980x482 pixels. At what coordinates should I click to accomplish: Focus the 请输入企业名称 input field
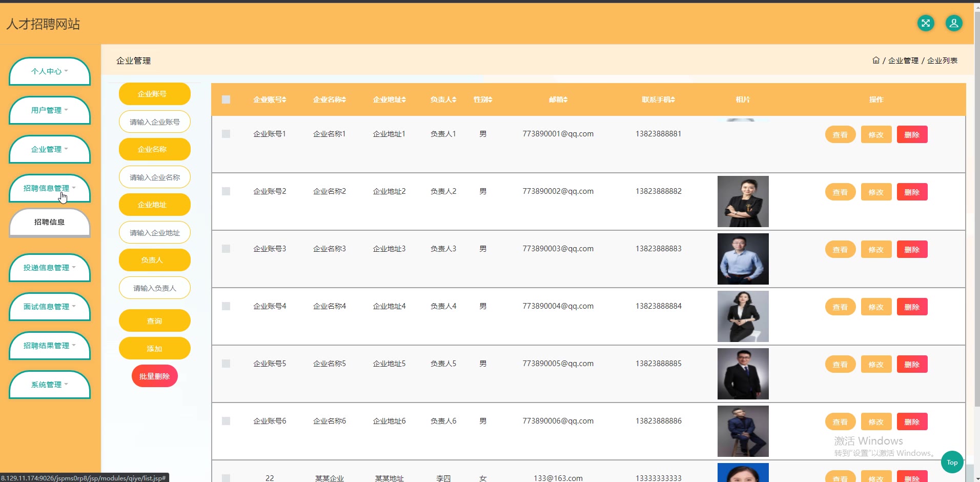[155, 177]
